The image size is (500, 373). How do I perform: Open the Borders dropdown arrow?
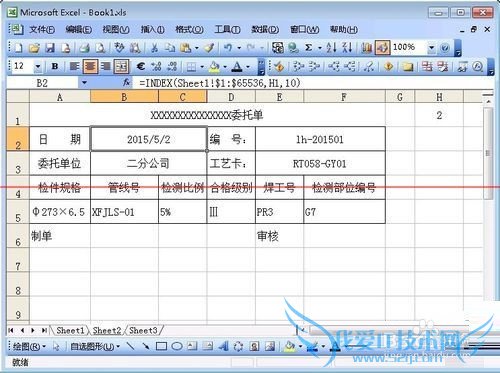point(202,67)
